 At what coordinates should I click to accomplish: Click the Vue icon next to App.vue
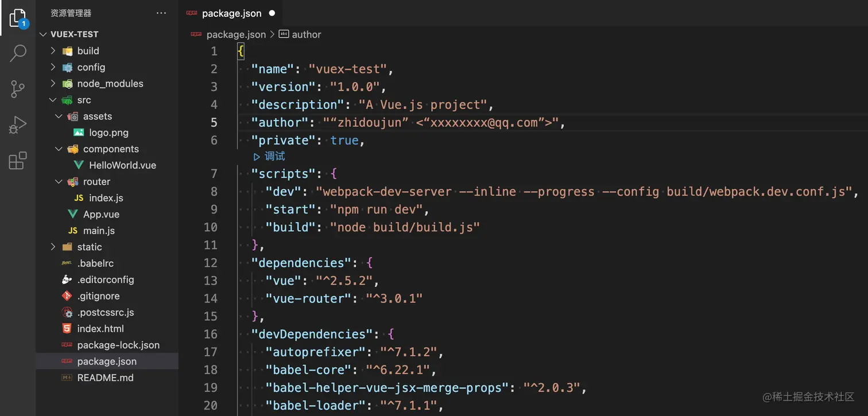click(x=73, y=214)
